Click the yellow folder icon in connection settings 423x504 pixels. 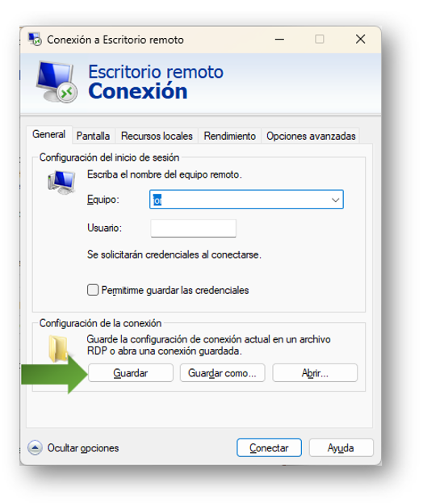(x=58, y=348)
